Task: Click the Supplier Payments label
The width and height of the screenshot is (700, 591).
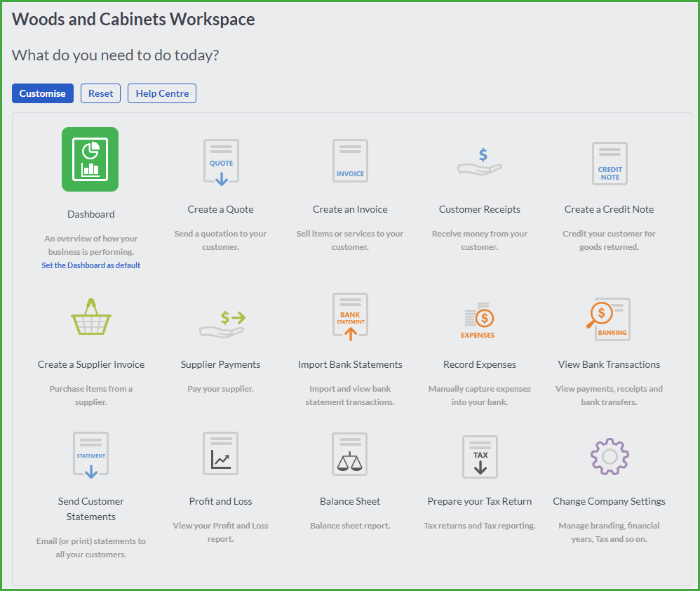Action: (220, 364)
